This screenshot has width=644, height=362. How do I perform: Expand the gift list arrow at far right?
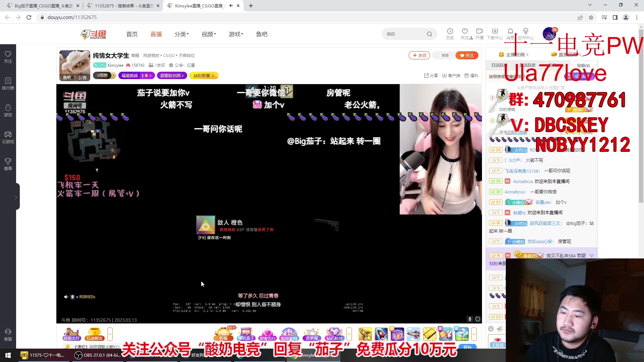point(474,334)
